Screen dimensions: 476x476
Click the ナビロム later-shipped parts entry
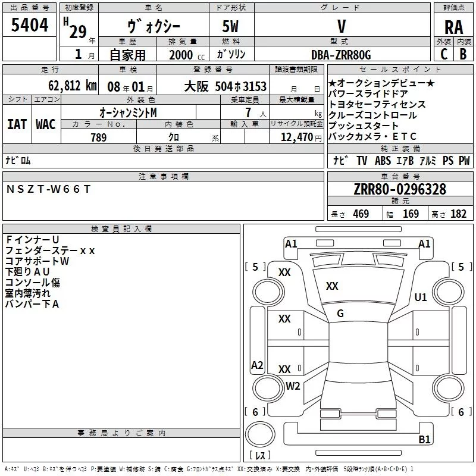[18, 160]
